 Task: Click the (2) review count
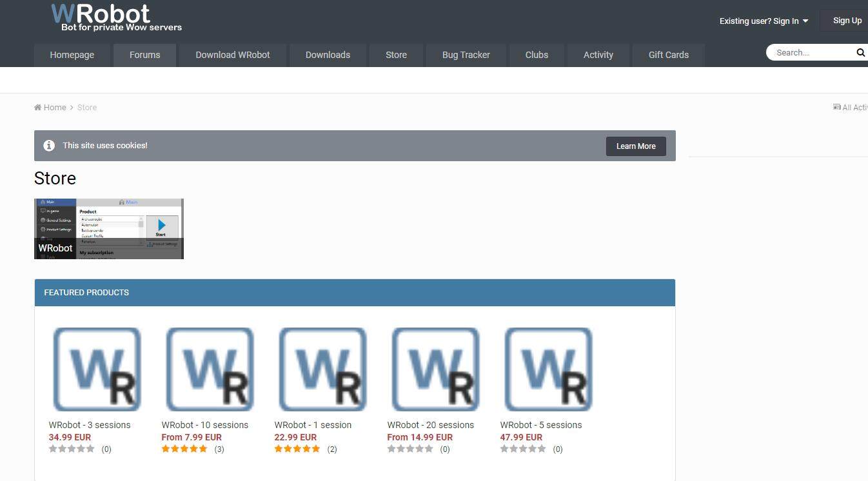(332, 449)
